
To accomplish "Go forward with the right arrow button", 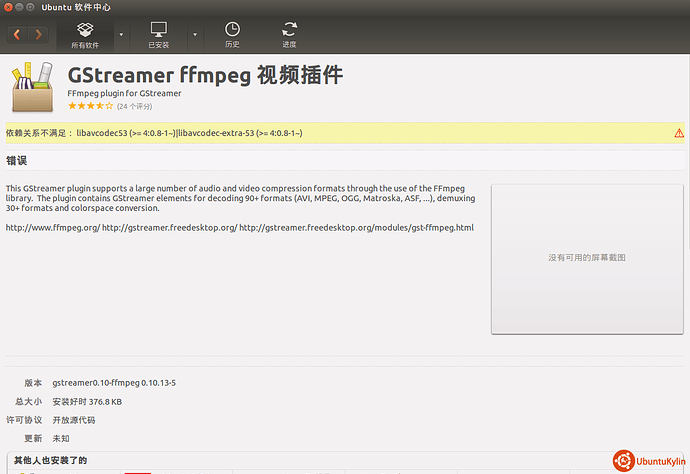I will pos(38,34).
